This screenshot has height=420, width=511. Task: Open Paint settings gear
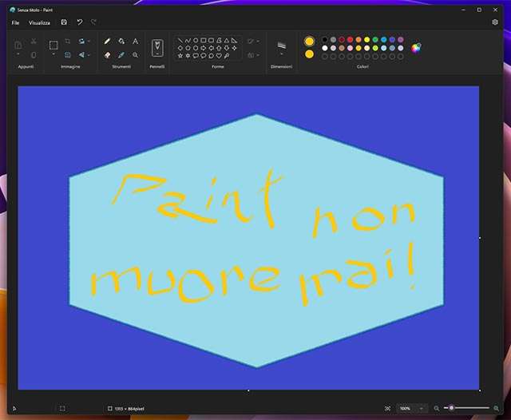click(495, 22)
